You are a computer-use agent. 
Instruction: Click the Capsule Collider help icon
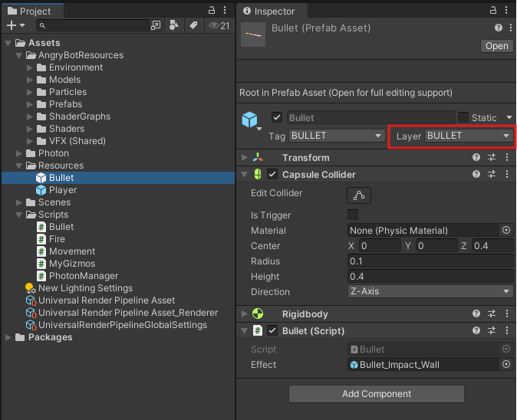pyautogui.click(x=476, y=174)
